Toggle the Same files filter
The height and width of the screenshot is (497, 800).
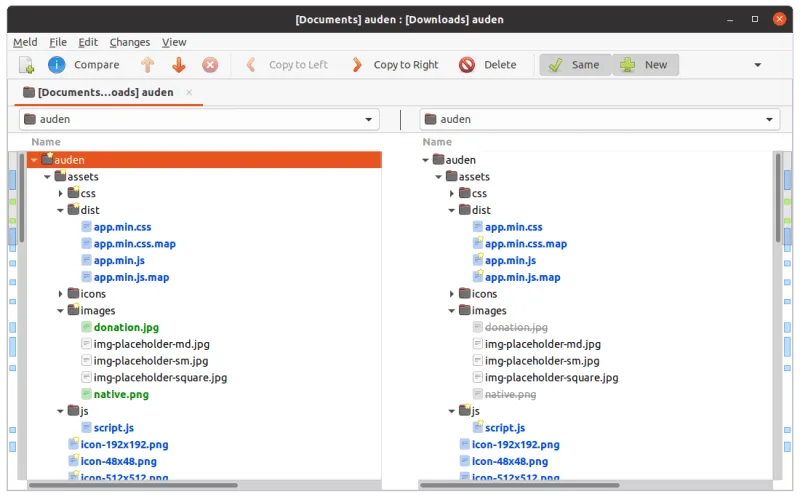point(576,65)
